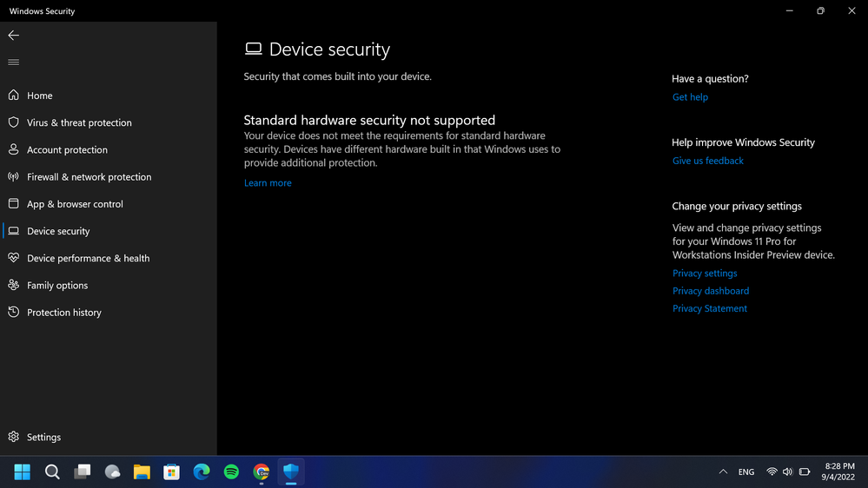868x488 pixels.
Task: Click the Home house icon
Action: 14,96
